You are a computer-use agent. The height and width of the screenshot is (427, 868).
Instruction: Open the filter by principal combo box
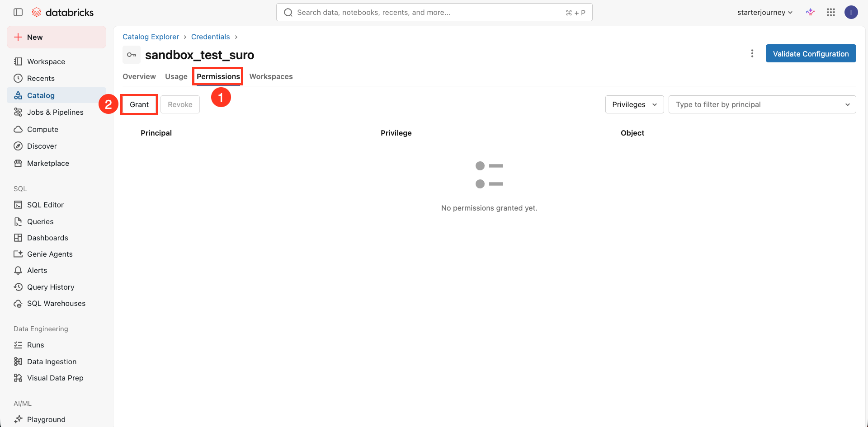[x=762, y=104]
